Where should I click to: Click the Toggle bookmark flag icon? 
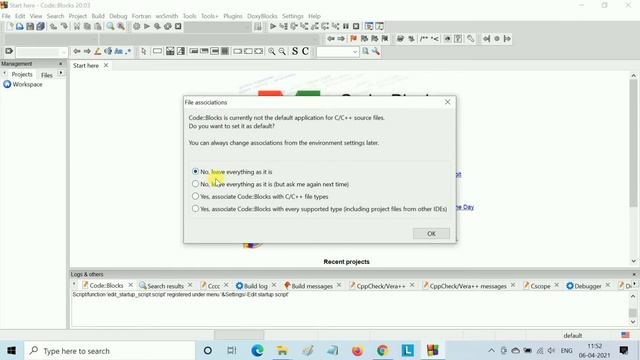point(353,39)
